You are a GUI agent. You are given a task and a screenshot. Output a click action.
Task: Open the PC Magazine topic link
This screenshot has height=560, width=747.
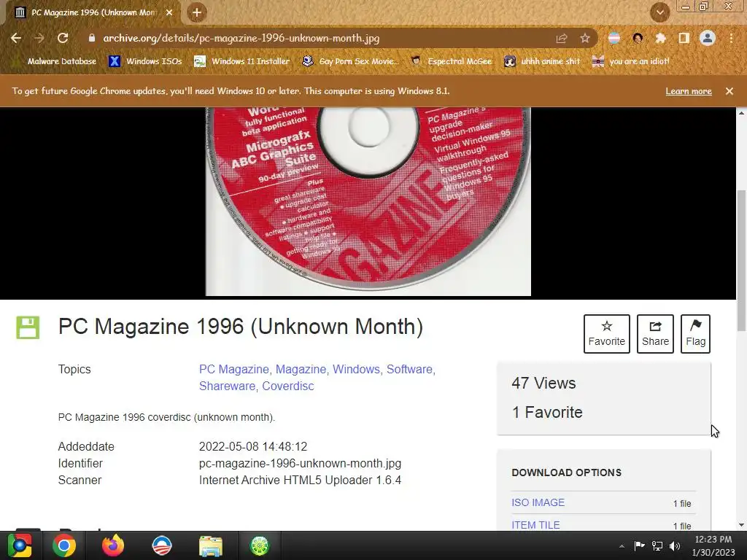(x=234, y=370)
